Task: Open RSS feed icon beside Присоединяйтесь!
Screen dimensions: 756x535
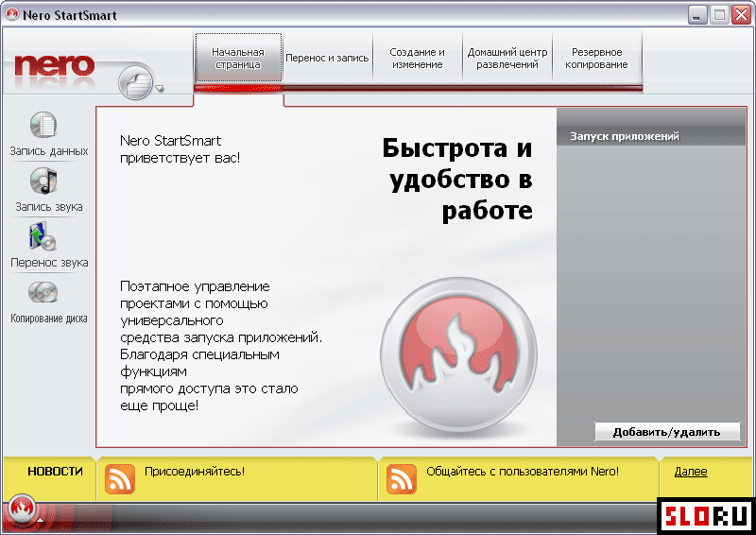Action: [120, 479]
